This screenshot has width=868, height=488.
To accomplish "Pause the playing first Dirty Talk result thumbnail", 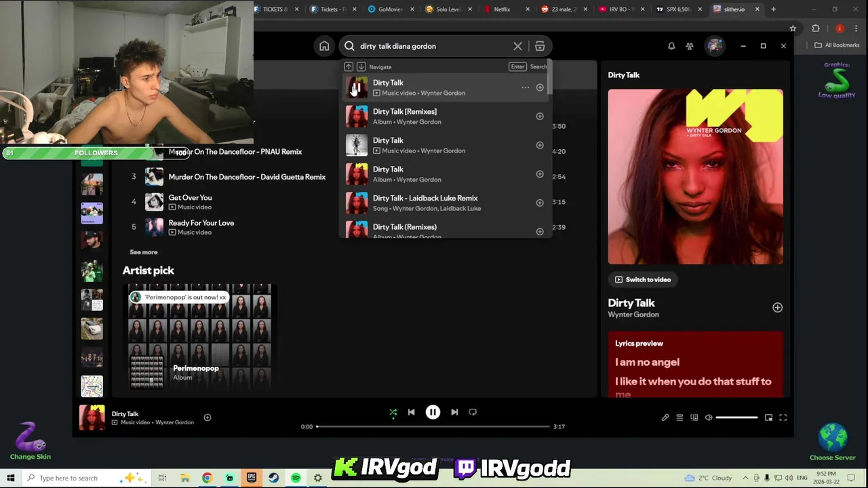I will click(x=357, y=87).
